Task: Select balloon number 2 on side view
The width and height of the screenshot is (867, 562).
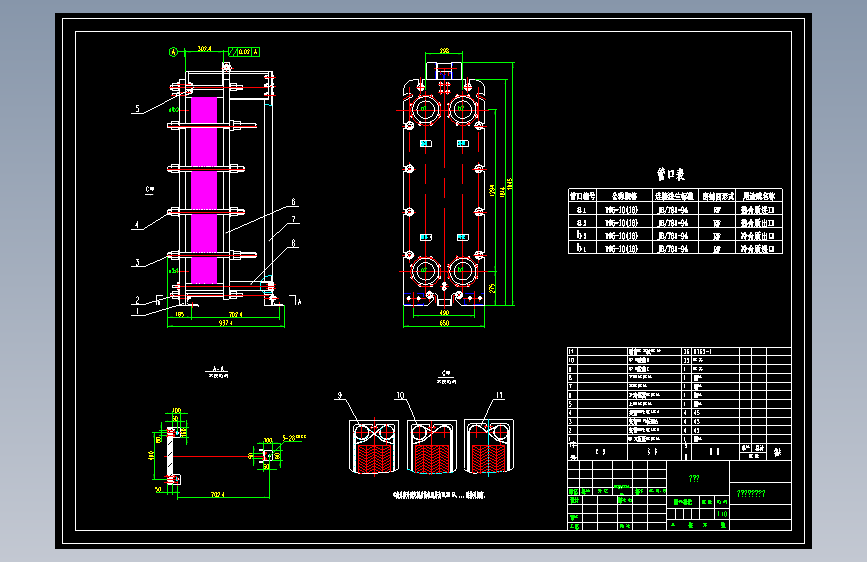Action: pos(138,300)
